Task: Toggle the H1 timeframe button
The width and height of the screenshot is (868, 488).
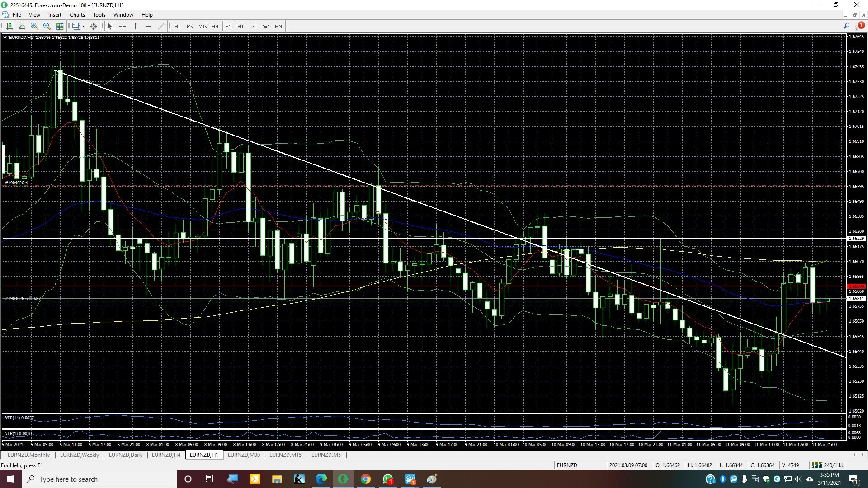Action: [228, 26]
